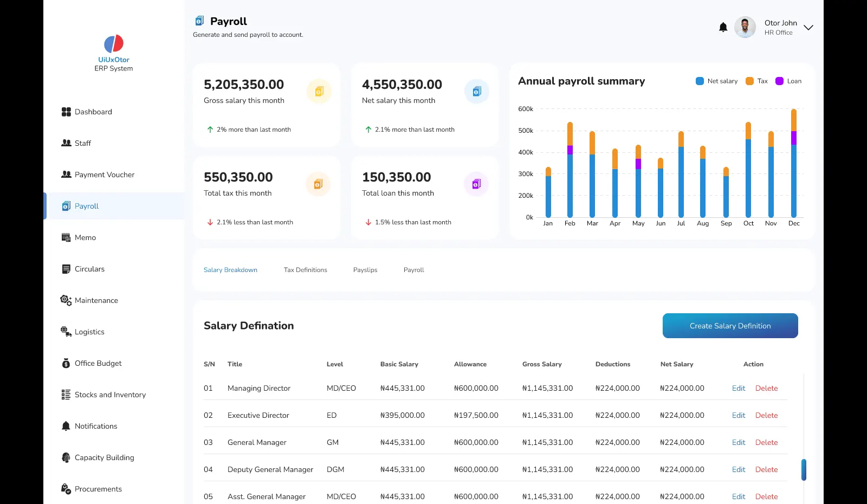
Task: Edit the Managing Director salary row
Action: (739, 388)
